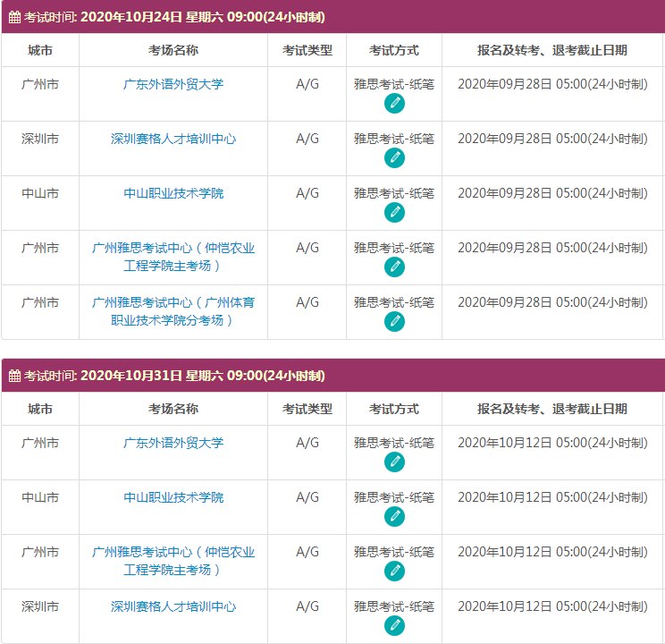Click 报名及转考、退考截止日期 header in Oct 24 table

point(552,50)
